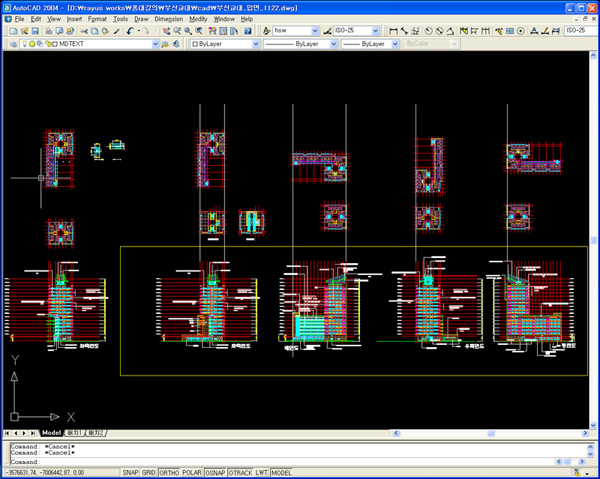The image size is (600, 479).
Task: Toggle OSNAP in status bar
Action: (215, 472)
